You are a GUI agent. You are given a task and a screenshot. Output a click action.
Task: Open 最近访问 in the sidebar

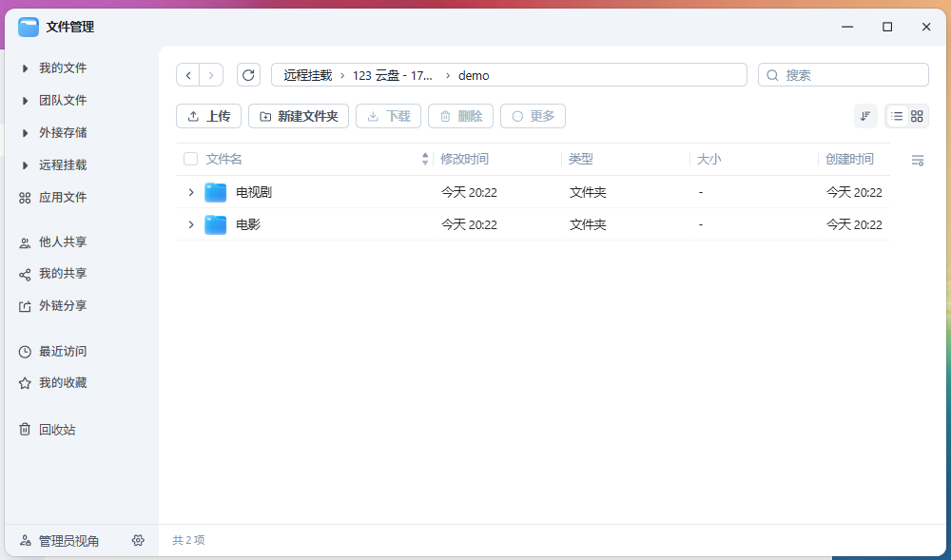pyautogui.click(x=63, y=352)
